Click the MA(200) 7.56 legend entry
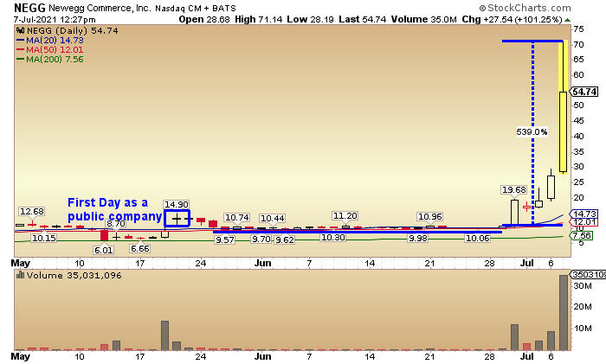The width and height of the screenshot is (606, 364). point(50,59)
